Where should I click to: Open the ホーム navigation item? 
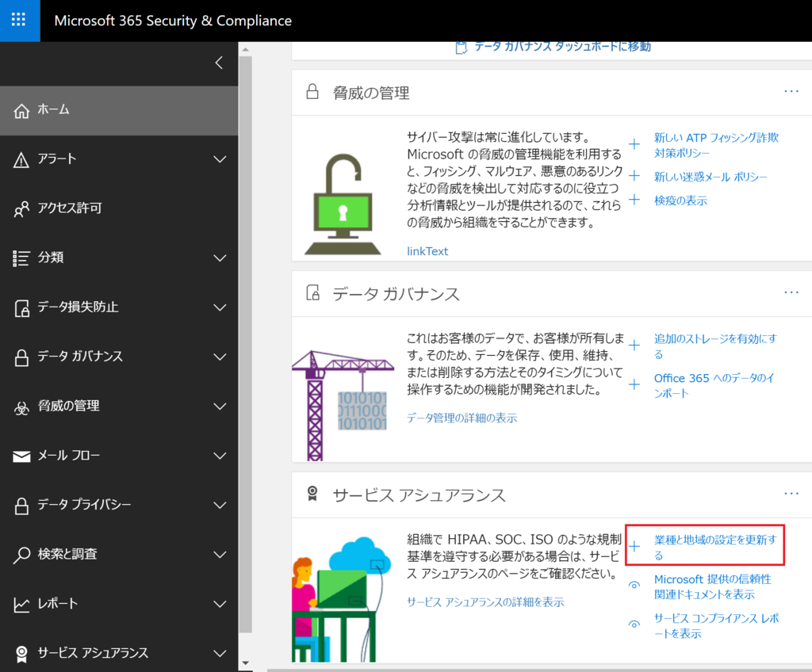[x=119, y=110]
